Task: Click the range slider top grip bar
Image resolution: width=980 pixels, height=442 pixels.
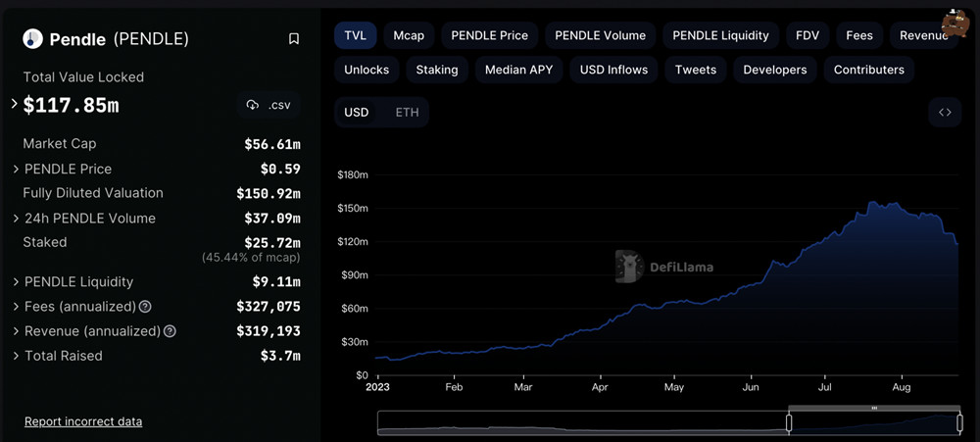Action: 874,408
